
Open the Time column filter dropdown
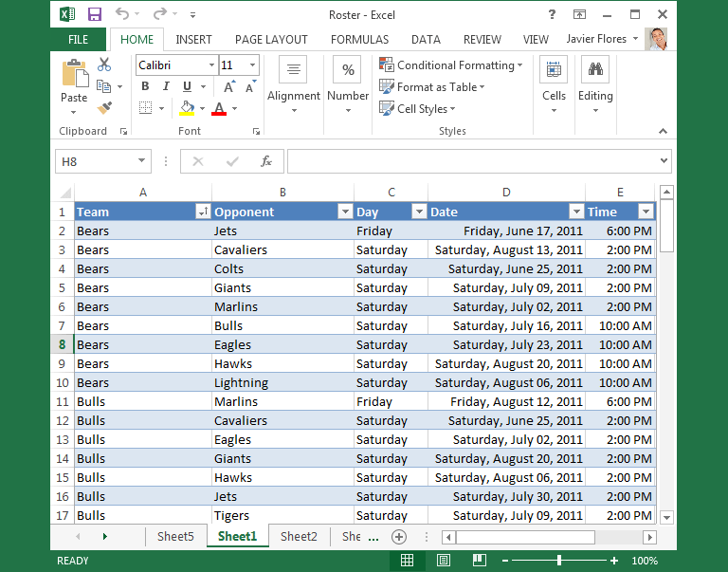pos(646,212)
